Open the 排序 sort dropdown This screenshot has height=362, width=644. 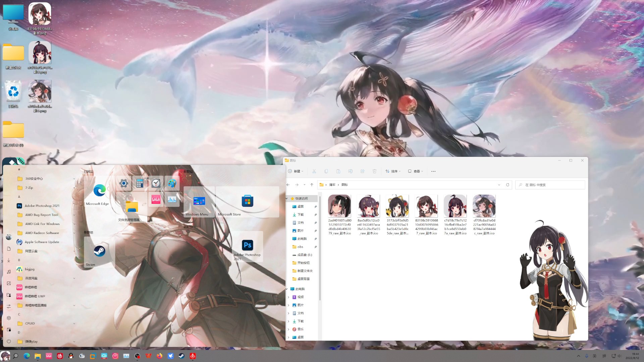(x=393, y=171)
